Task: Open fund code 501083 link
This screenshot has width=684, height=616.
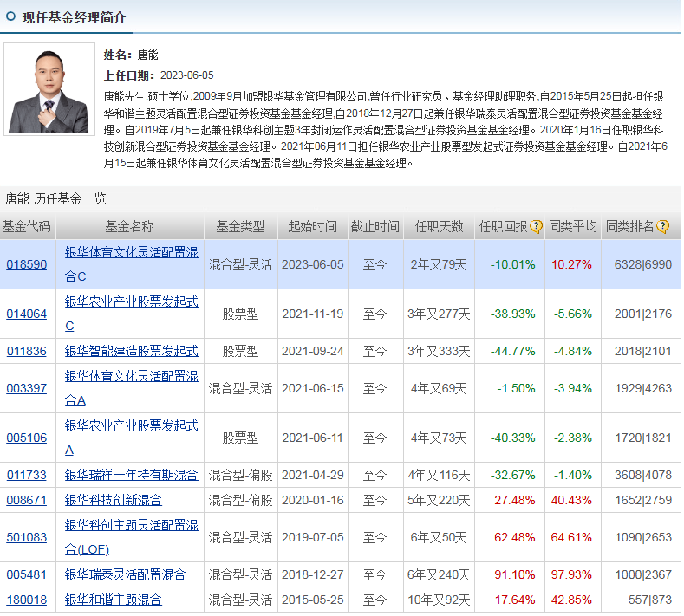Action: 27,537
